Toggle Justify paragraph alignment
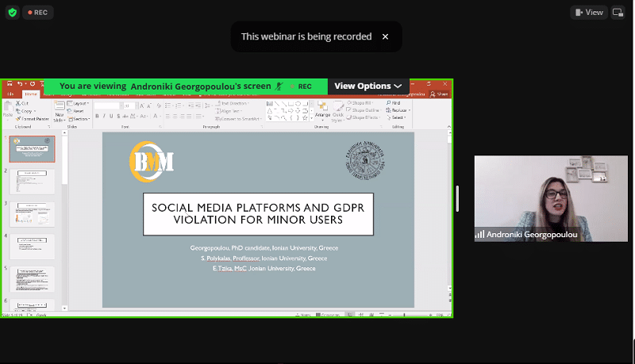The width and height of the screenshot is (635, 364). click(190, 116)
